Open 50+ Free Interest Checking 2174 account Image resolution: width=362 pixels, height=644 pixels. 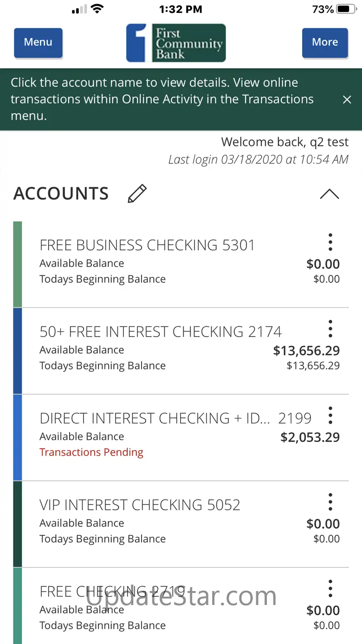pyautogui.click(x=161, y=332)
